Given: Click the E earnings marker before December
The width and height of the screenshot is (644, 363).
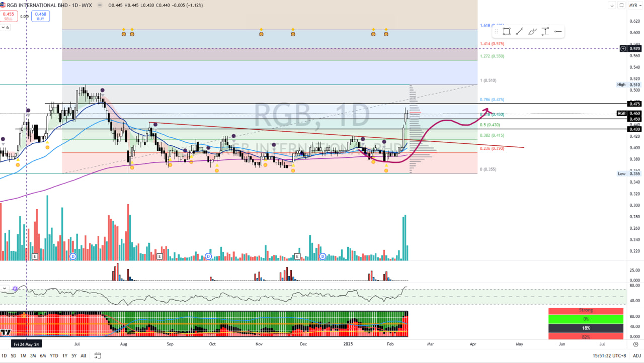Looking at the screenshot, I should pos(297,256).
